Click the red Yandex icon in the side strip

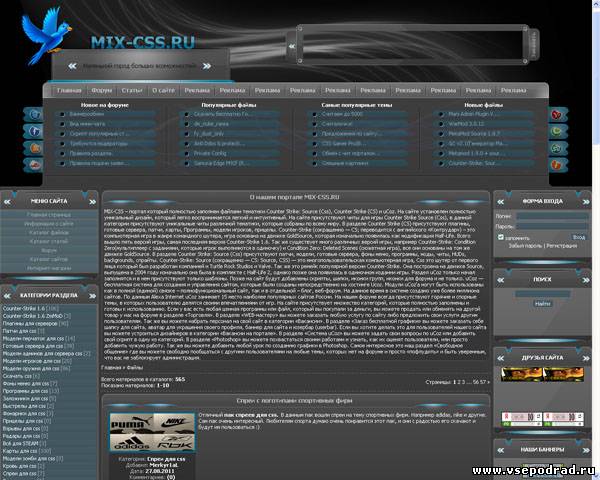coord(557,114)
